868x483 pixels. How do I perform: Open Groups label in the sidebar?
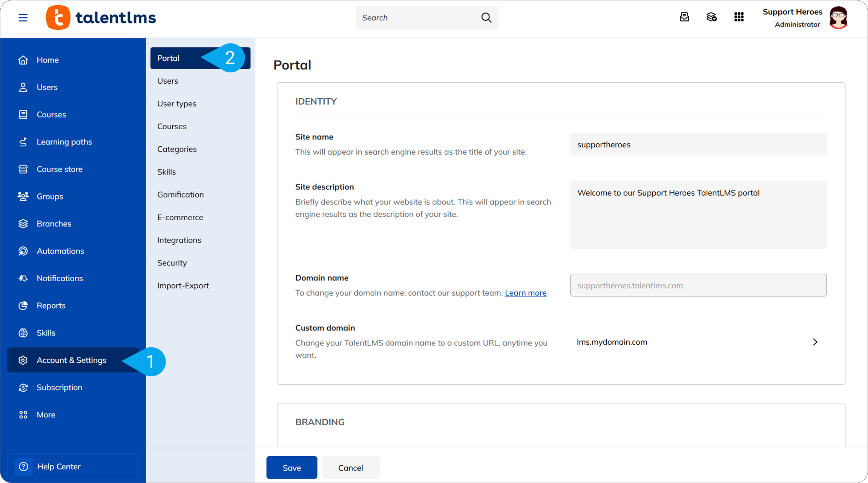point(50,196)
